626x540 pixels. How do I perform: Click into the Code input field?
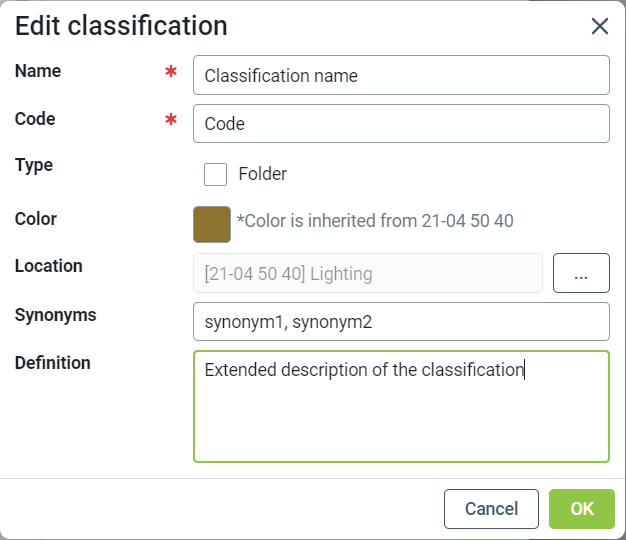tap(400, 124)
